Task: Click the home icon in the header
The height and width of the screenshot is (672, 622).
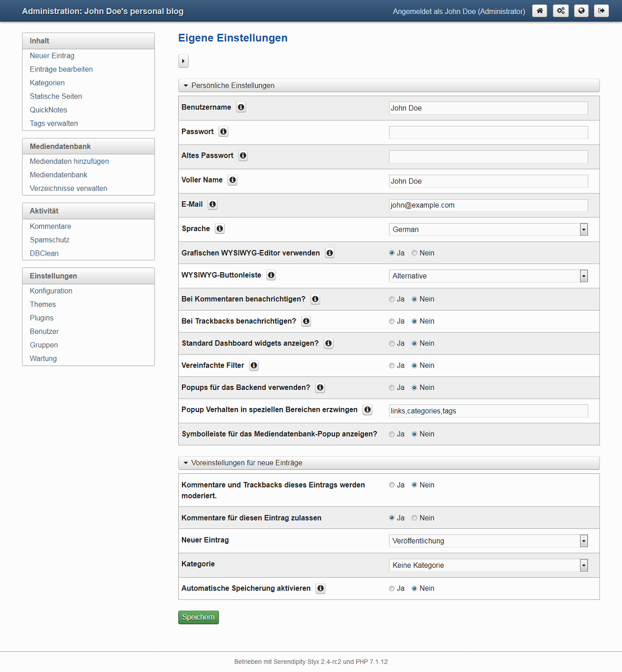Action: pyautogui.click(x=540, y=11)
